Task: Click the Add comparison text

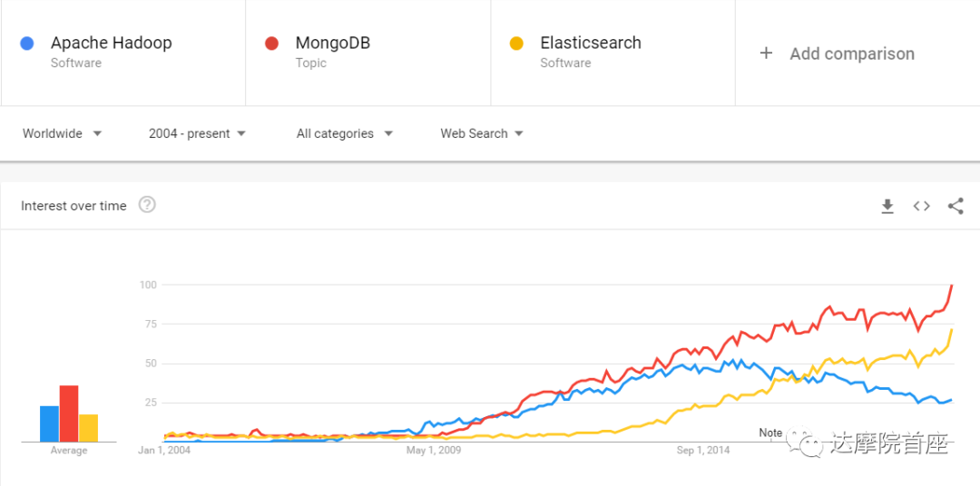Action: 851,53
